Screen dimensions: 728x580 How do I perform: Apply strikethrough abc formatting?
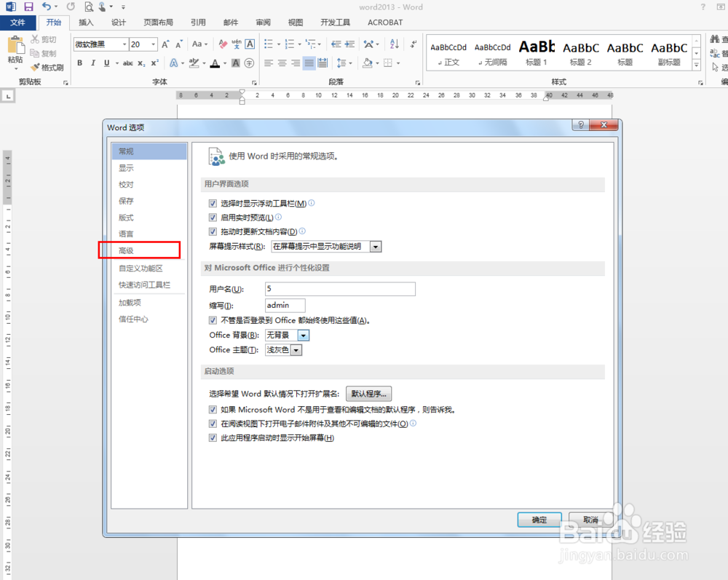click(x=128, y=63)
